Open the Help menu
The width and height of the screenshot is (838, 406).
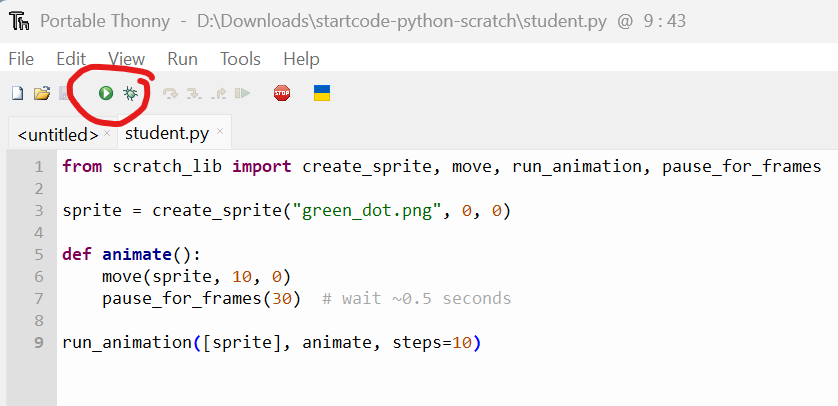click(301, 59)
